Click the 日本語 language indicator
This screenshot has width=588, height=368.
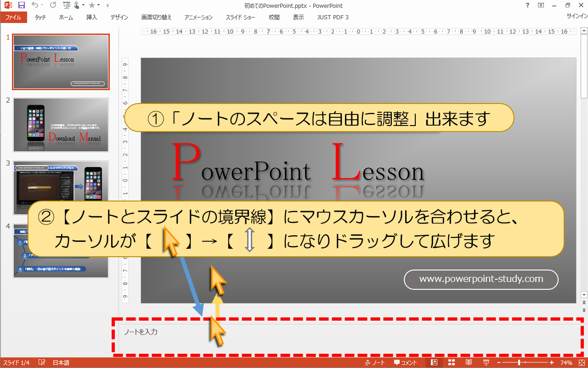pos(61,363)
